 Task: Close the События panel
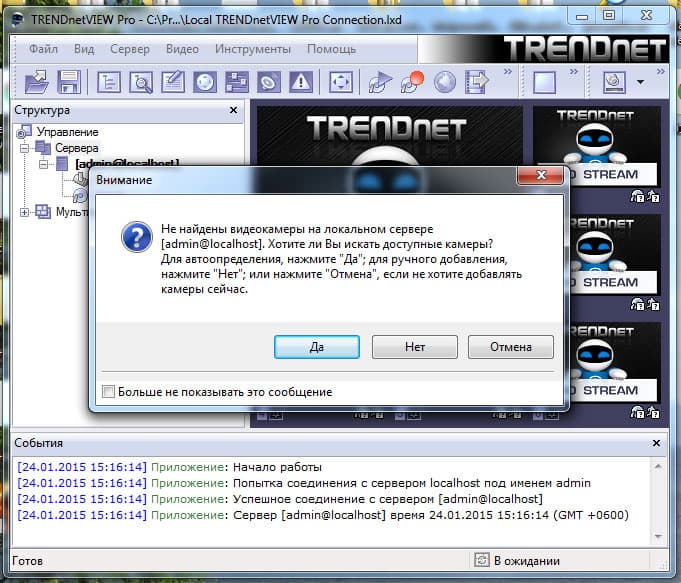656,443
